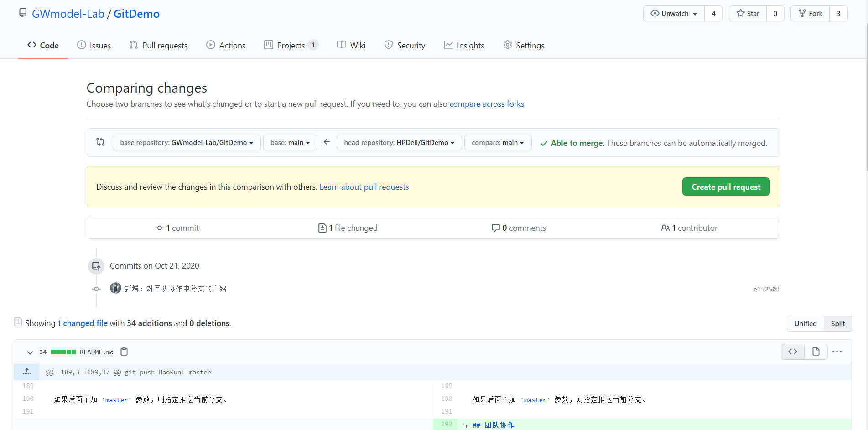Open the 1 changed file link
The height and width of the screenshot is (430, 868).
click(83, 323)
